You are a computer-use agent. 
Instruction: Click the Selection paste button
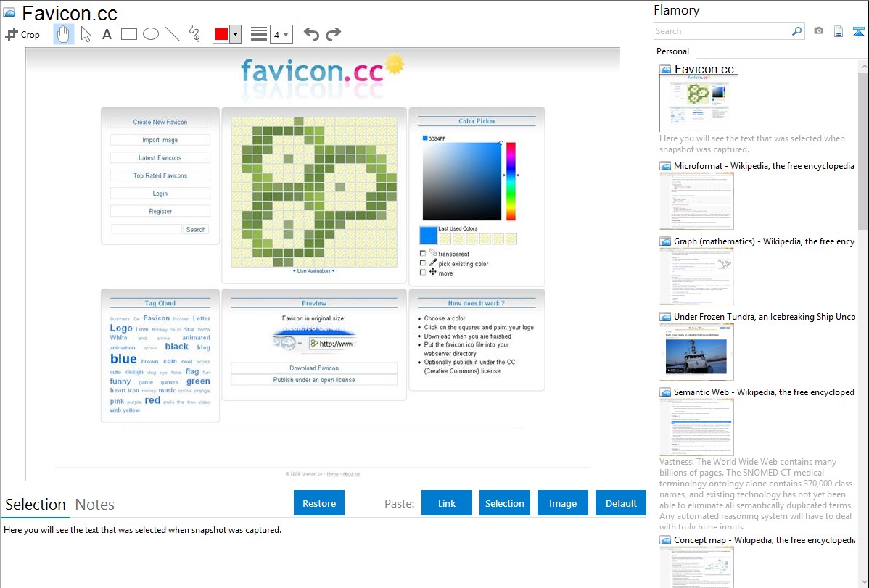tap(505, 503)
